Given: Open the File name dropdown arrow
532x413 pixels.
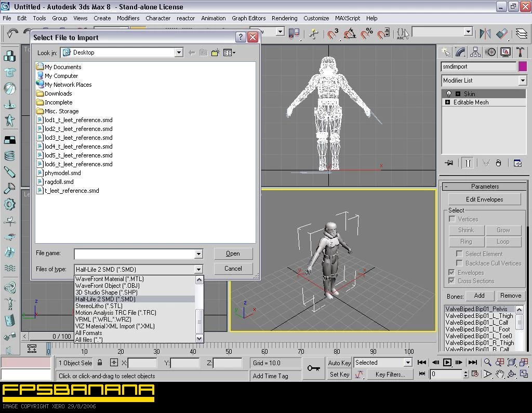Looking at the screenshot, I should click(x=199, y=254).
